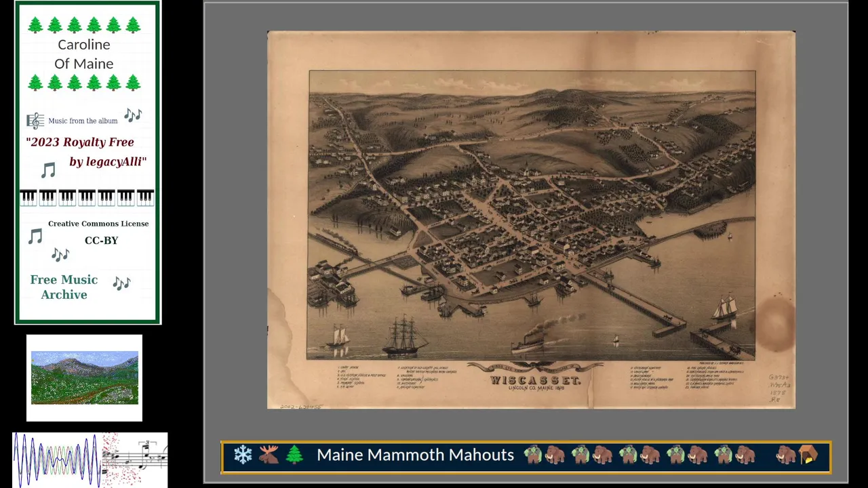Click the handwritten "G3734" note in the map margin
Screen dimensions: 868x488
coord(779,377)
